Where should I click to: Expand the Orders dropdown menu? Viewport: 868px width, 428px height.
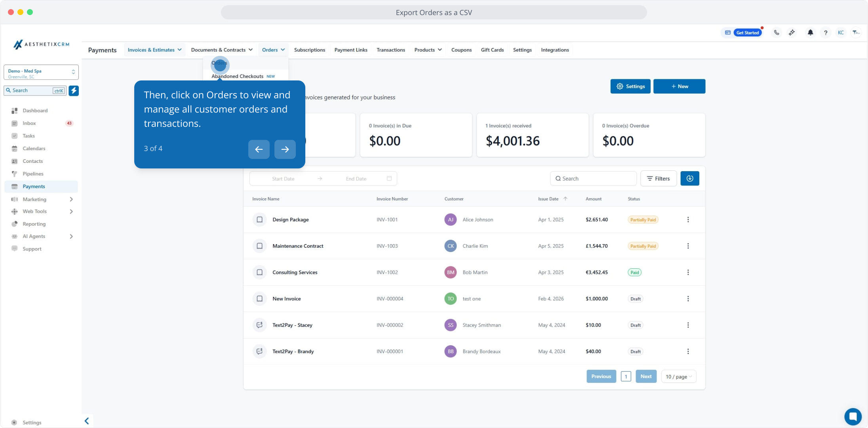point(273,50)
